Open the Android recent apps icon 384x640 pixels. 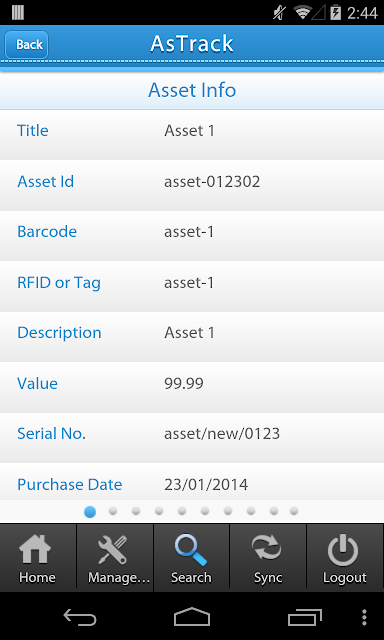coord(304,617)
